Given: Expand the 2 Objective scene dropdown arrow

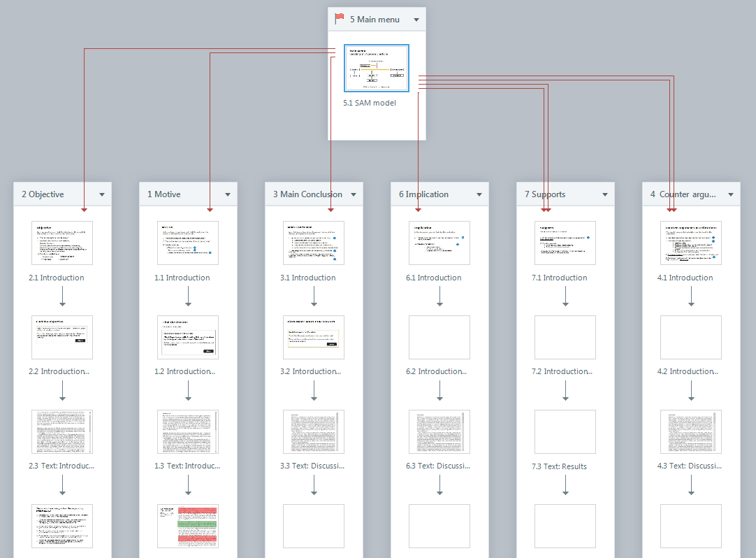Looking at the screenshot, I should [102, 194].
